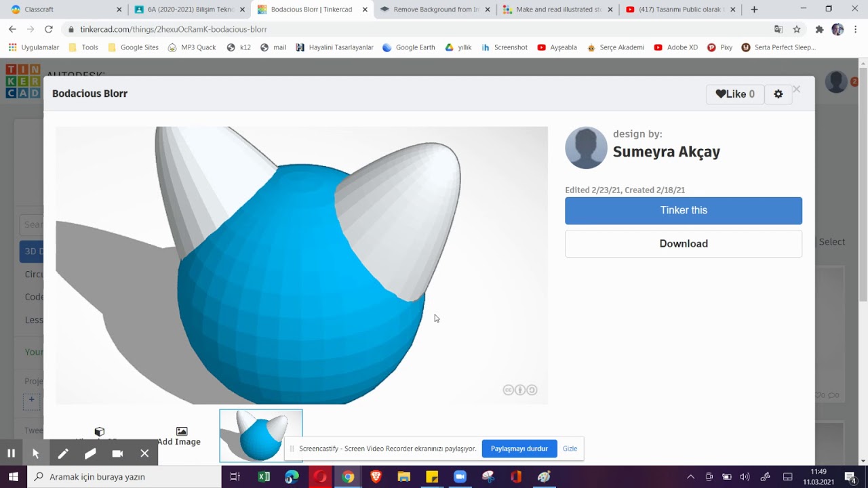The width and height of the screenshot is (868, 488).
Task: Open the Adobe XD bookmark
Action: tap(676, 47)
